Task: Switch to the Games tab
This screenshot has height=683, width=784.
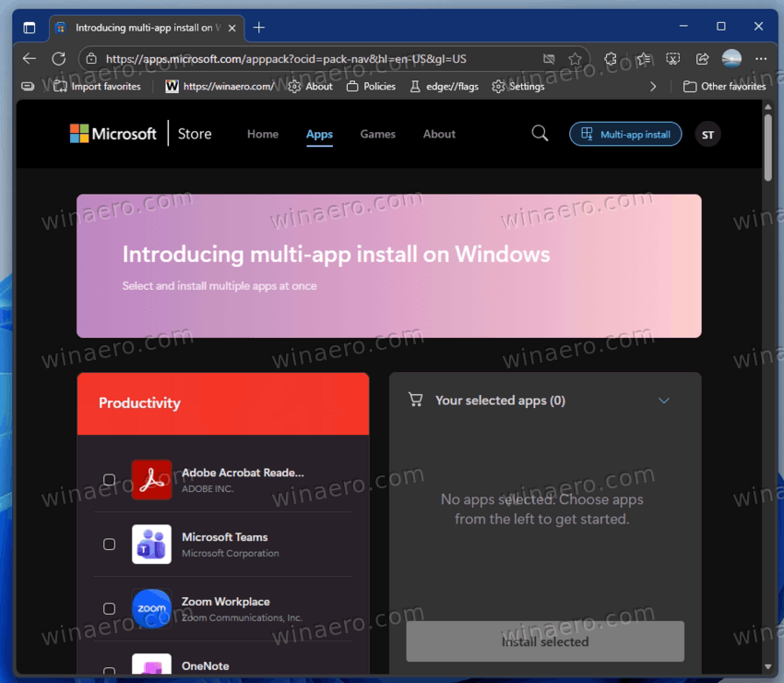Action: 377,134
